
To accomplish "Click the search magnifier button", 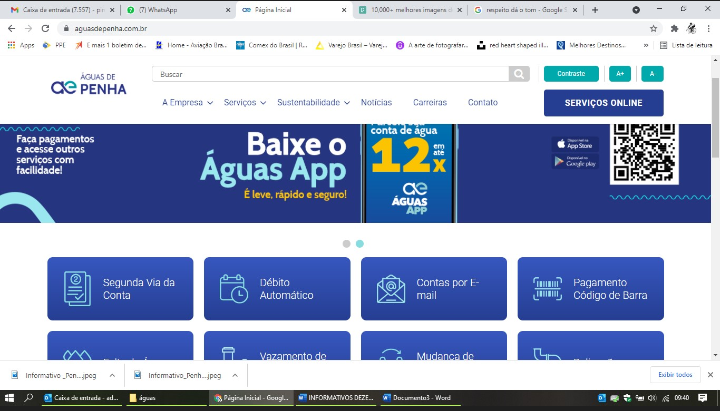I will (x=519, y=74).
